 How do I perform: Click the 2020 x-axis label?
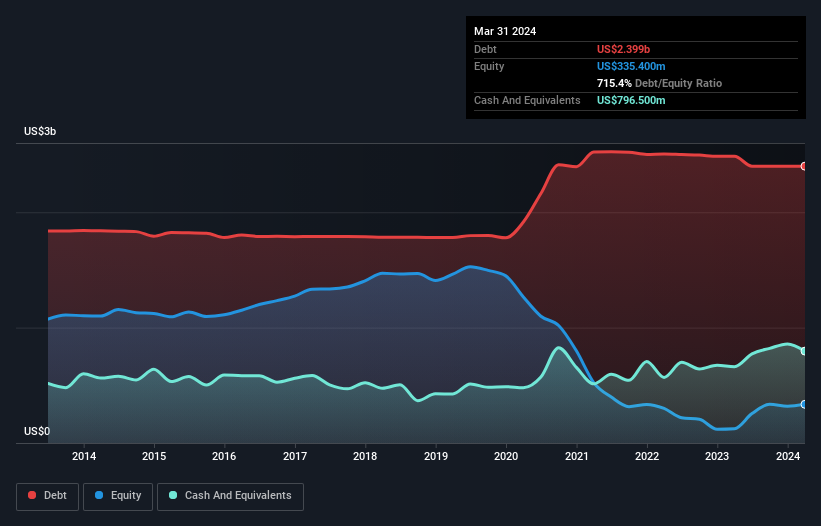(x=506, y=456)
